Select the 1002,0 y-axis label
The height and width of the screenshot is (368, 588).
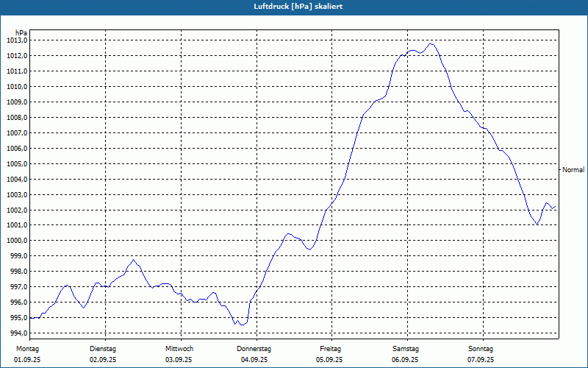pos(16,210)
